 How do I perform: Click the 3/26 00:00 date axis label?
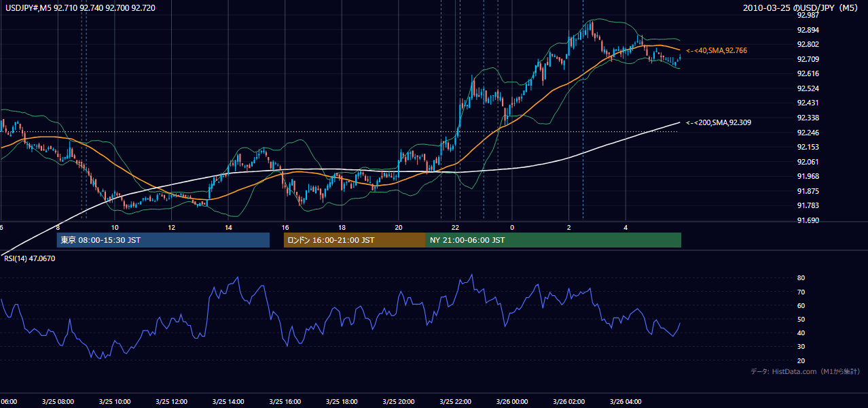[511, 402]
